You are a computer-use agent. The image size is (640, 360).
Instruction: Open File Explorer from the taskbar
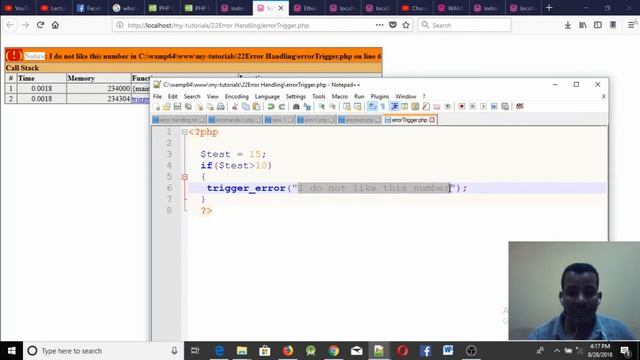(x=242, y=351)
